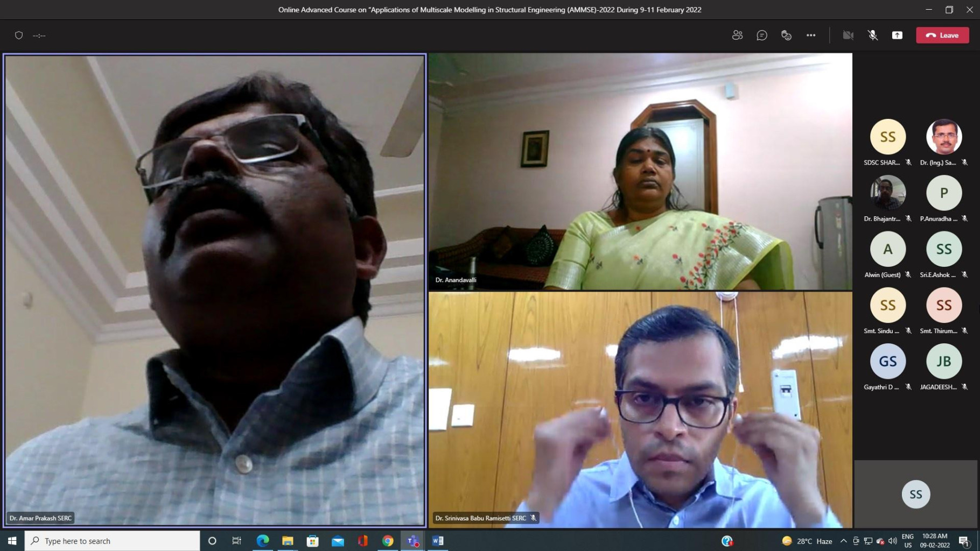Open the reactions menu
980x551 pixels.
coord(786,36)
